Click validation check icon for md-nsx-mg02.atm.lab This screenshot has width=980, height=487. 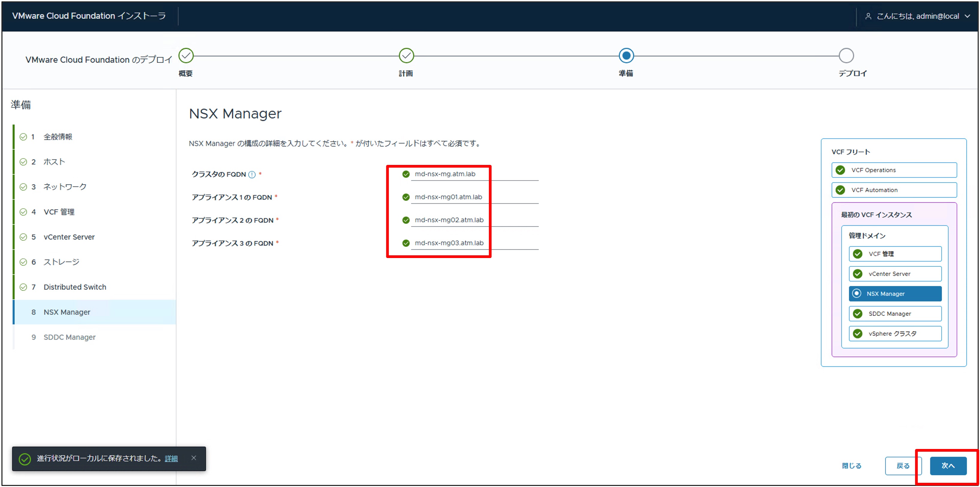(406, 221)
